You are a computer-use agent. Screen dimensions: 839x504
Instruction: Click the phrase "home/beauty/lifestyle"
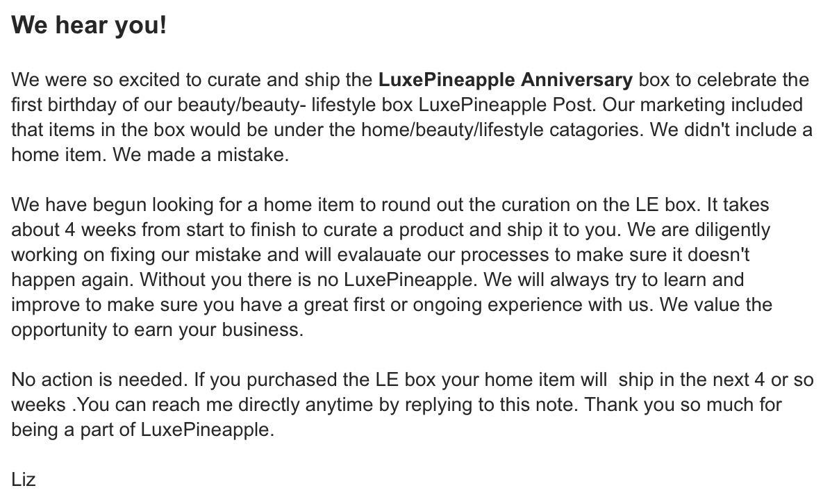449,130
